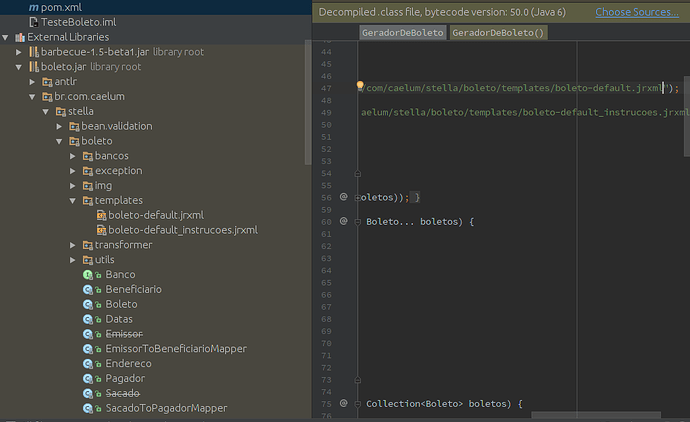Click the package icon for br.com.caelum

[x=47, y=97]
